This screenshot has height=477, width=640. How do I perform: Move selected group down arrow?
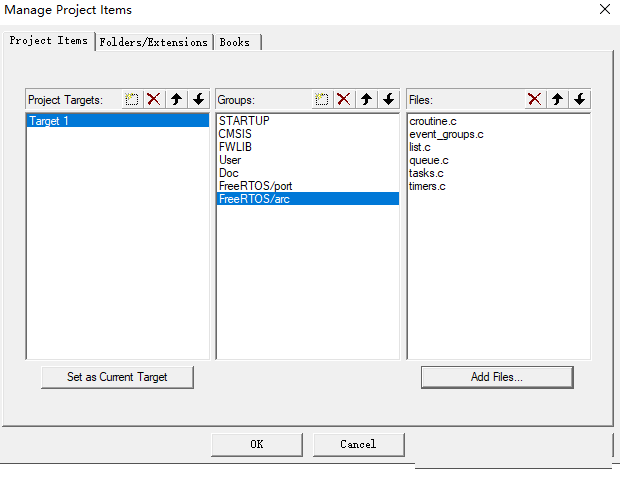tap(388, 99)
